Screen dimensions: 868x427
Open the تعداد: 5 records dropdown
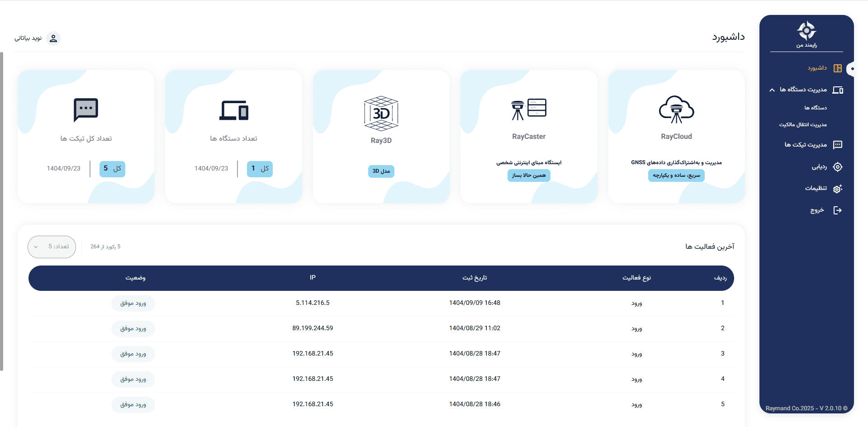click(51, 247)
